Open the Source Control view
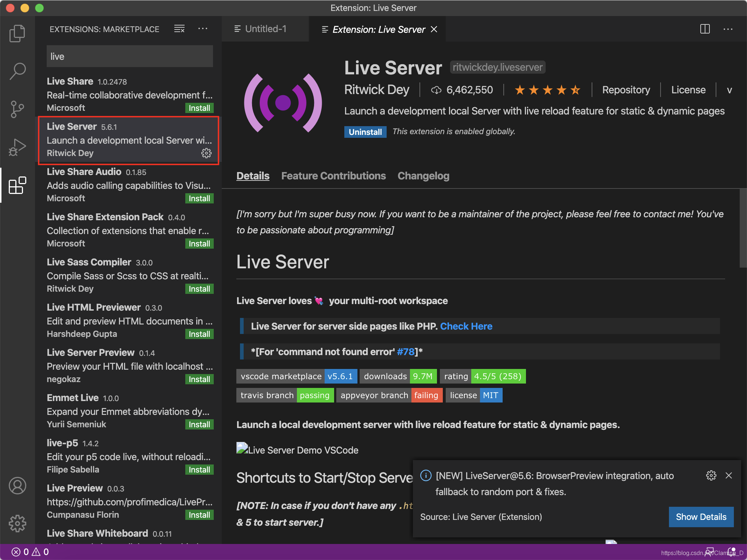747x560 pixels. click(17, 109)
